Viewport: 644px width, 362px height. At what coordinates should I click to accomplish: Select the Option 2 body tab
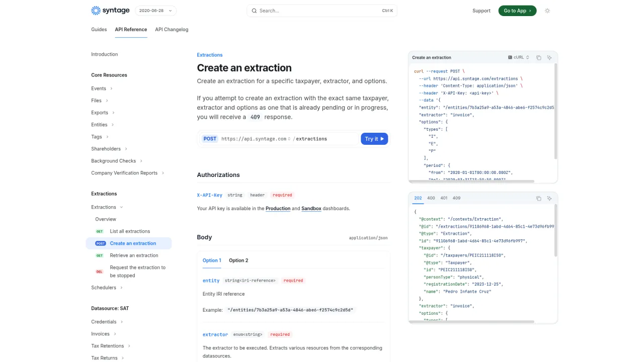(x=238, y=260)
